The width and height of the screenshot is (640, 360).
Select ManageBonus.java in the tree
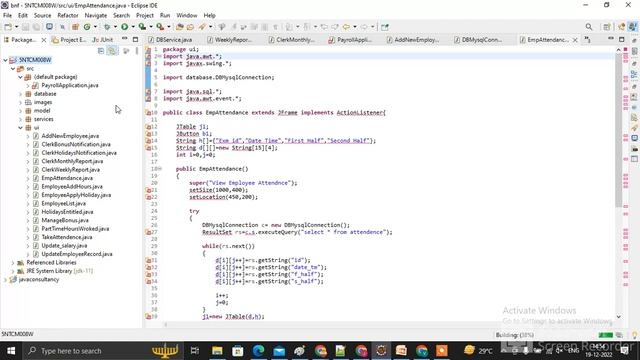pyautogui.click(x=64, y=220)
